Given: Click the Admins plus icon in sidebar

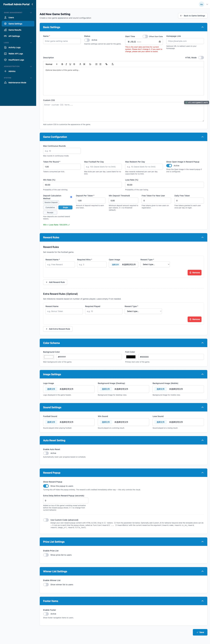Looking at the screenshot, I should pyautogui.click(x=5, y=71).
